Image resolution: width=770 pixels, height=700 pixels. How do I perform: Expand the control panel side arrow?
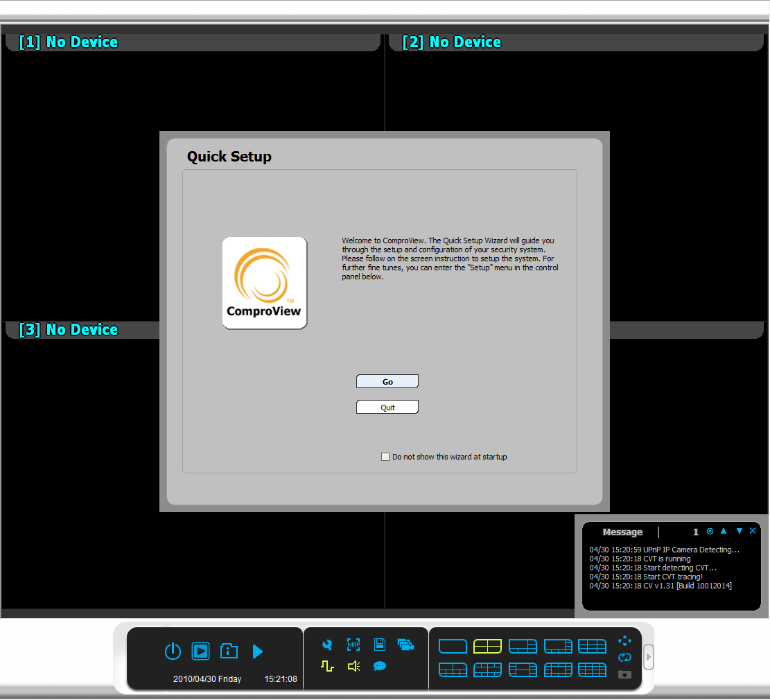click(x=648, y=657)
